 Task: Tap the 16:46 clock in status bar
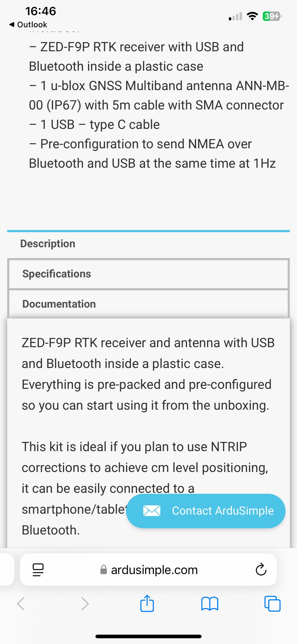pyautogui.click(x=40, y=11)
